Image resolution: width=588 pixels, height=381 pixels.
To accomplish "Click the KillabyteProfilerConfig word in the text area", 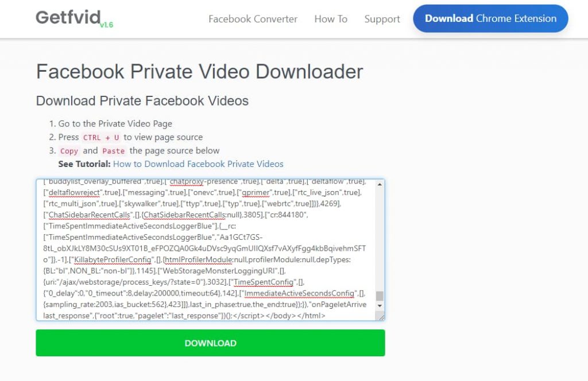I will 113,259.
